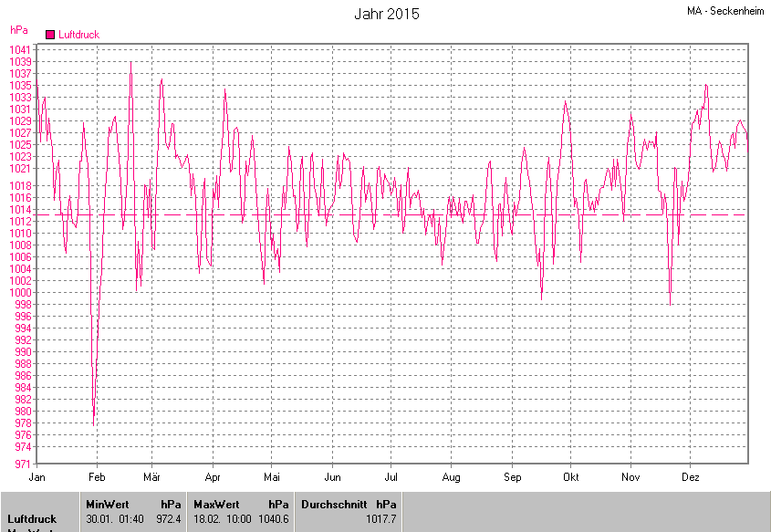Click the 'Jul' month axis label
The height and width of the screenshot is (532, 771).
pyautogui.click(x=391, y=477)
